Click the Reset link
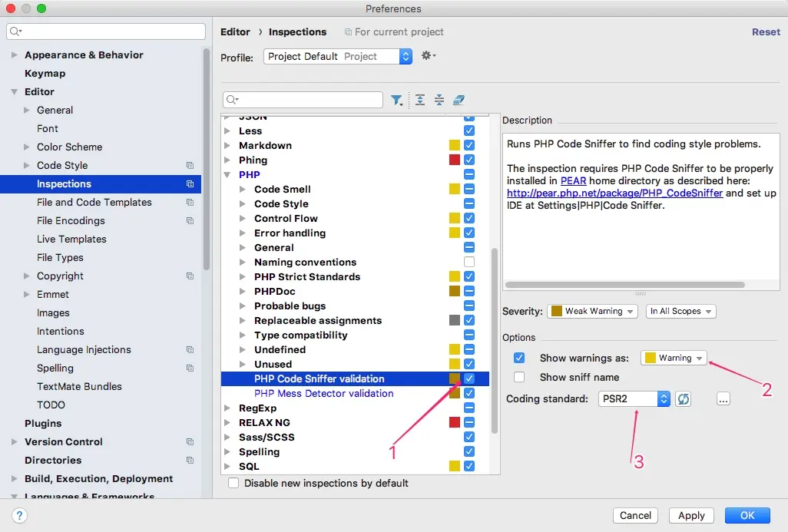This screenshot has width=788, height=532. click(x=766, y=31)
